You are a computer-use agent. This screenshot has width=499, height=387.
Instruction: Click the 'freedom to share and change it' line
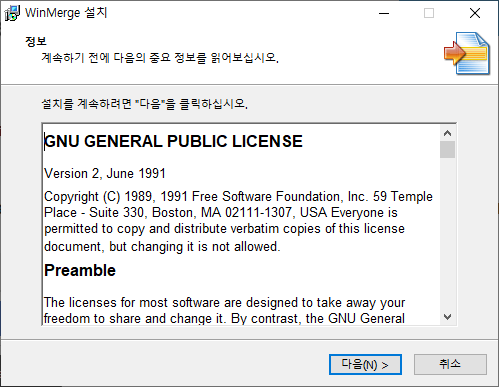(x=224, y=318)
